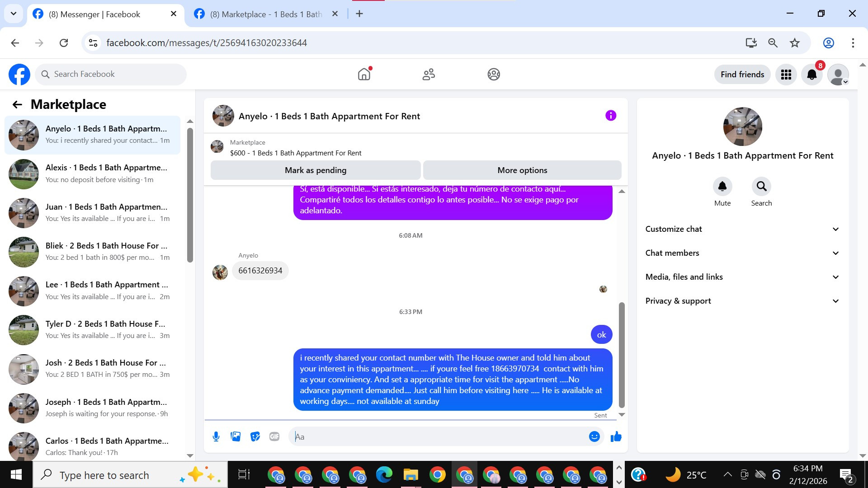Viewport: 868px width, 488px height.
Task: Choose a GIF icon
Action: point(274,436)
